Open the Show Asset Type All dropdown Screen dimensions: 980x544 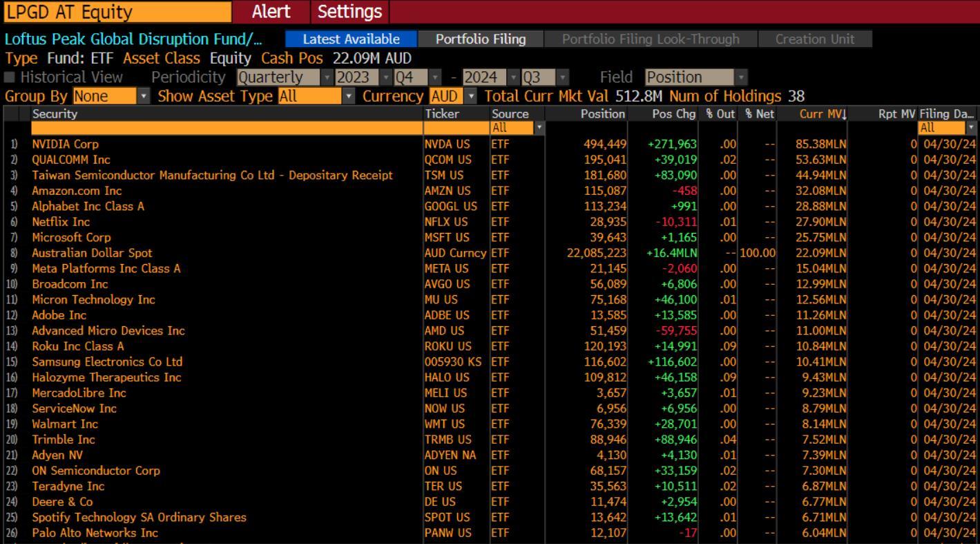pyautogui.click(x=316, y=96)
